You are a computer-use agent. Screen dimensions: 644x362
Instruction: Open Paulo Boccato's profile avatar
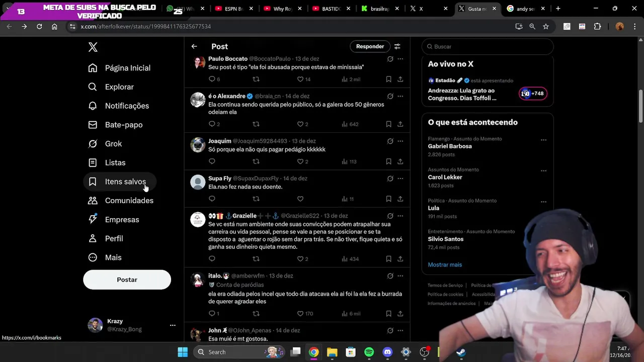198,63
